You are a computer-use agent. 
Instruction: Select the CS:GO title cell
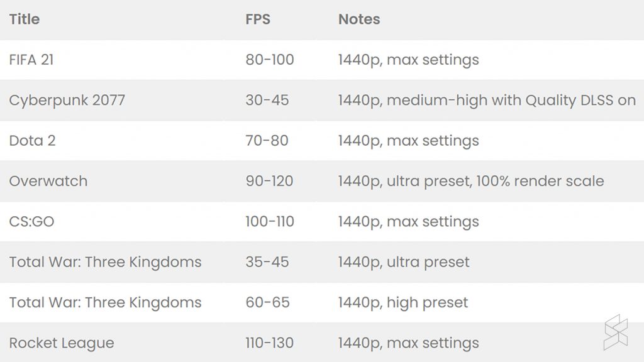click(31, 222)
